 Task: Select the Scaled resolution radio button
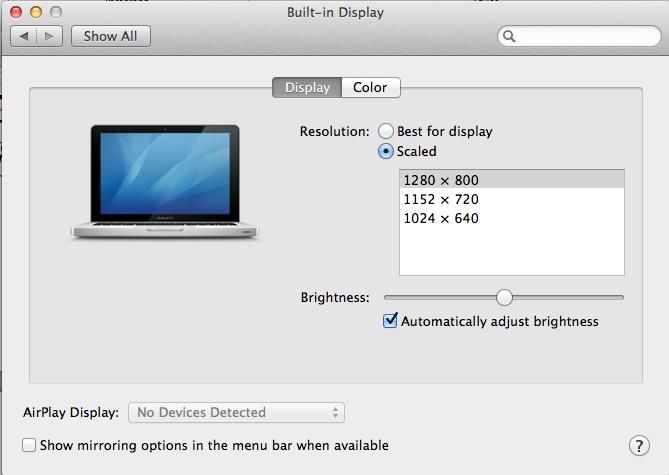(386, 151)
